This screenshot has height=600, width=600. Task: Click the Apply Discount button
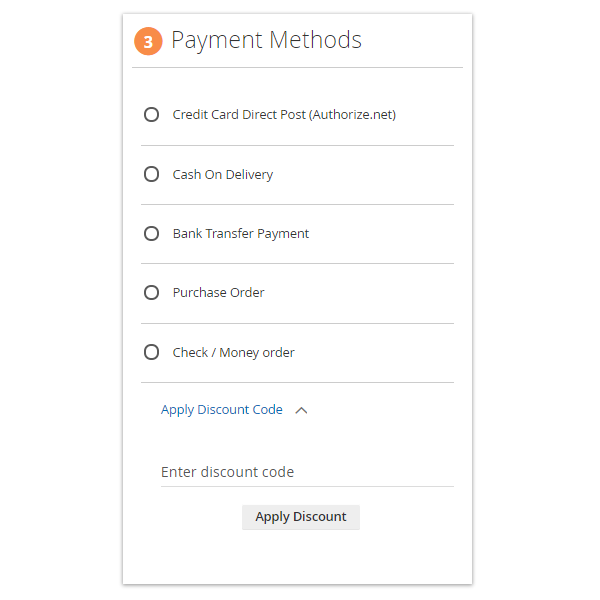tap(300, 517)
